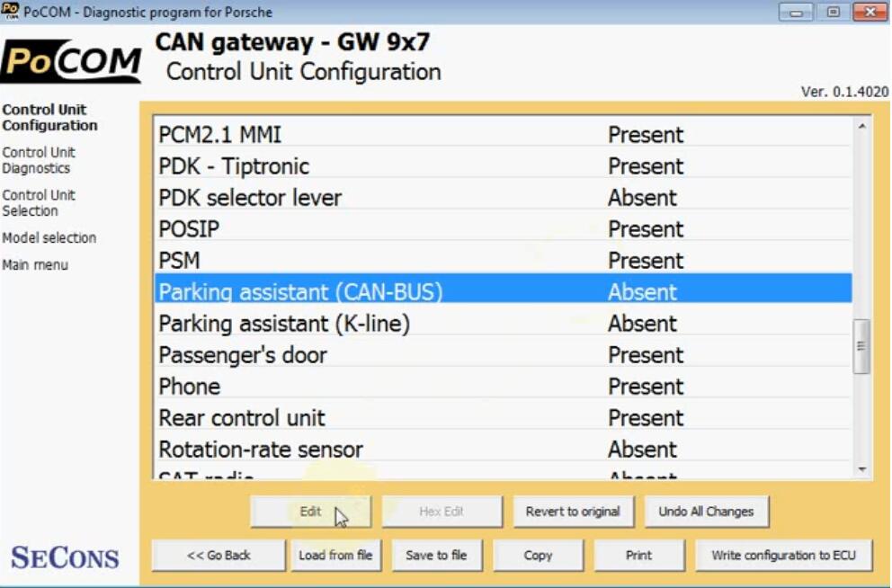Click the PoCOM title bar icon
This screenshot has width=892, height=588.
click(x=10, y=12)
